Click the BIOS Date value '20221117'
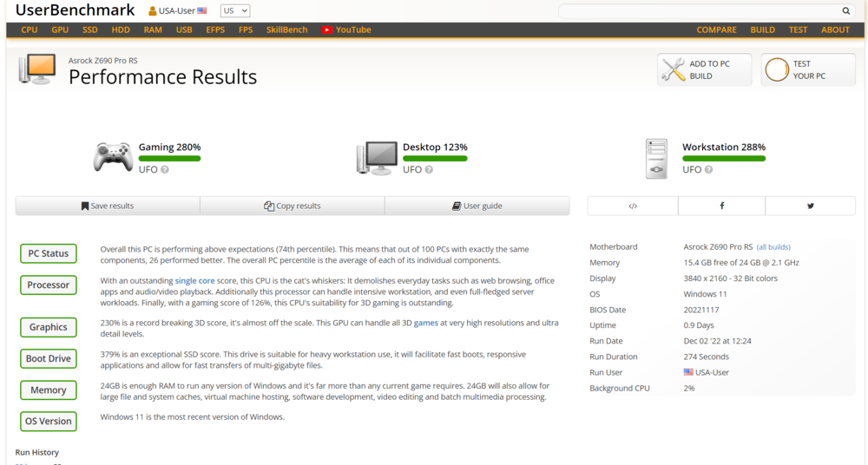This screenshot has height=465, width=868. (701, 310)
